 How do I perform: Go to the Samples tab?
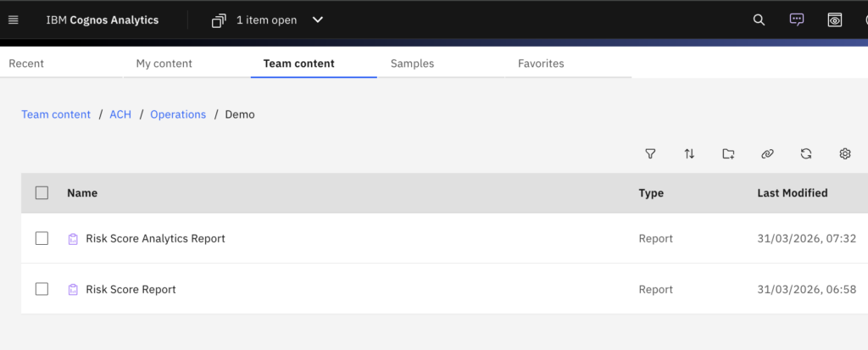pyautogui.click(x=412, y=64)
